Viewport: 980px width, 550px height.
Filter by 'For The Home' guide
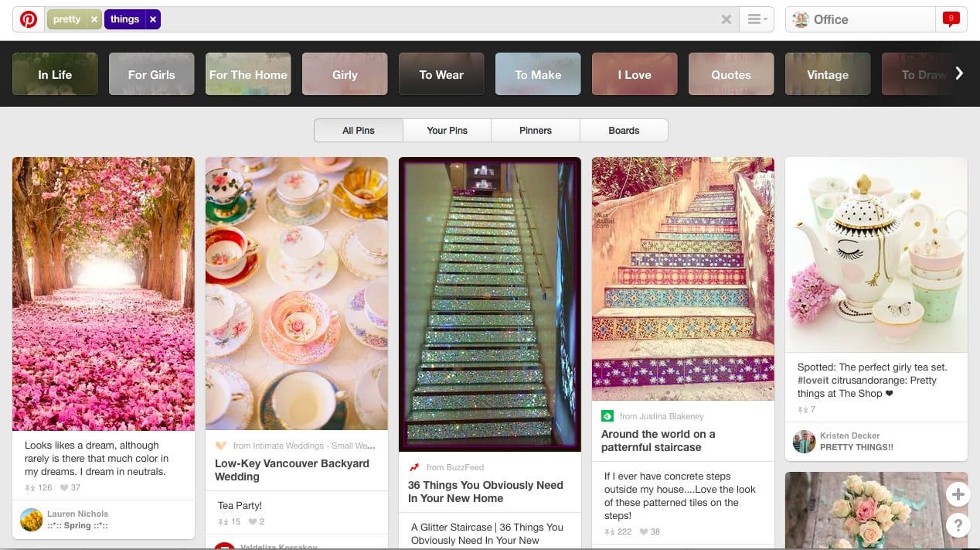248,74
